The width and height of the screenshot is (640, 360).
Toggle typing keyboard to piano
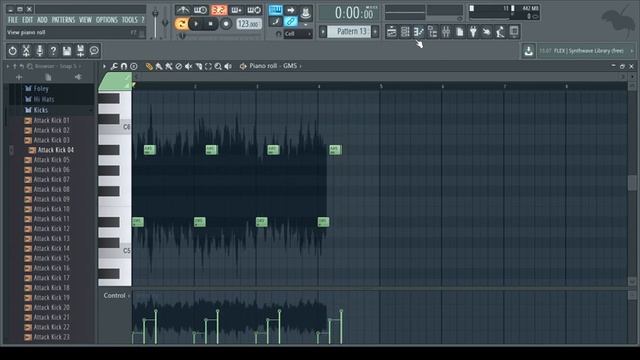click(x=276, y=10)
